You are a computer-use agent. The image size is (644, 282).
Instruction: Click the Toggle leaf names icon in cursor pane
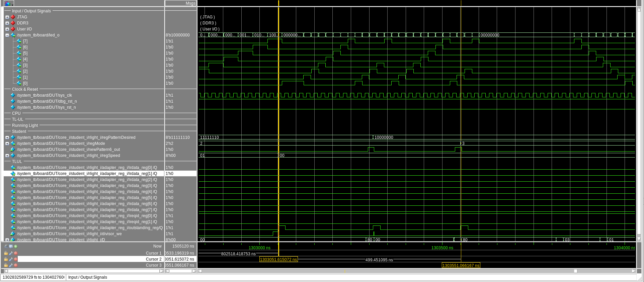tap(6, 246)
